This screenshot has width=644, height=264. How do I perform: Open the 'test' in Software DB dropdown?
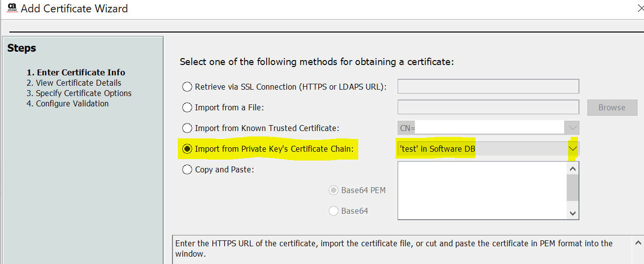pyautogui.click(x=488, y=149)
